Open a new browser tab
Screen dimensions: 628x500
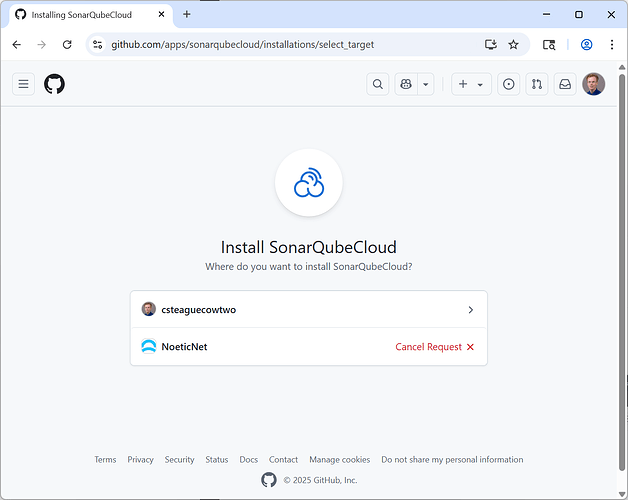pyautogui.click(x=187, y=14)
